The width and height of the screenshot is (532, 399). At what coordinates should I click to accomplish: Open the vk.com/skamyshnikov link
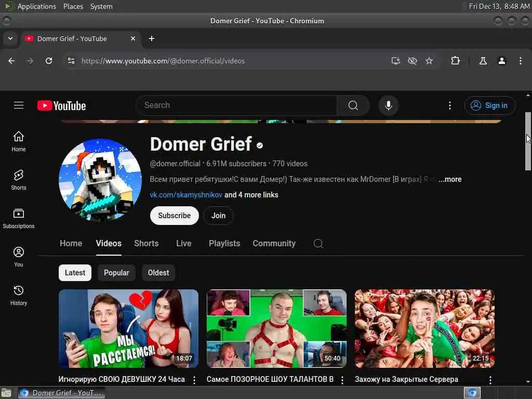coord(186,195)
